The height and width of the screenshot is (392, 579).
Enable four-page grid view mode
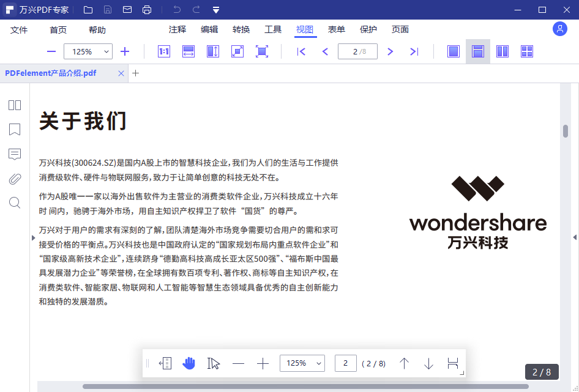pyautogui.click(x=526, y=51)
